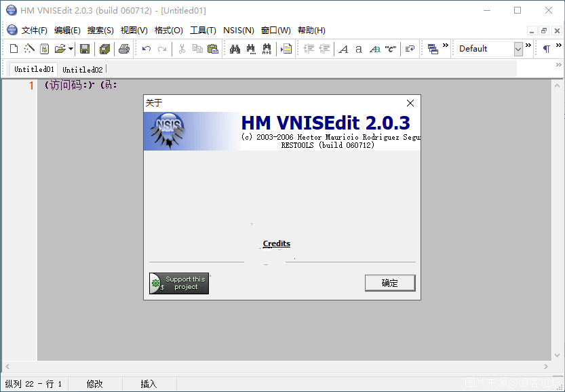Click the New script icon

(x=14, y=49)
